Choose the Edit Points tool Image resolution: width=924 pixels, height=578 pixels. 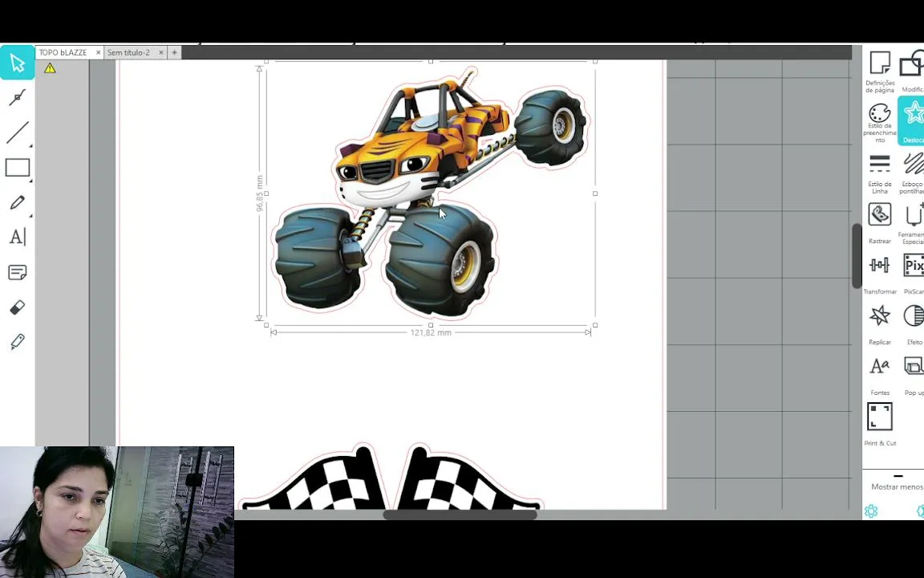point(17,97)
